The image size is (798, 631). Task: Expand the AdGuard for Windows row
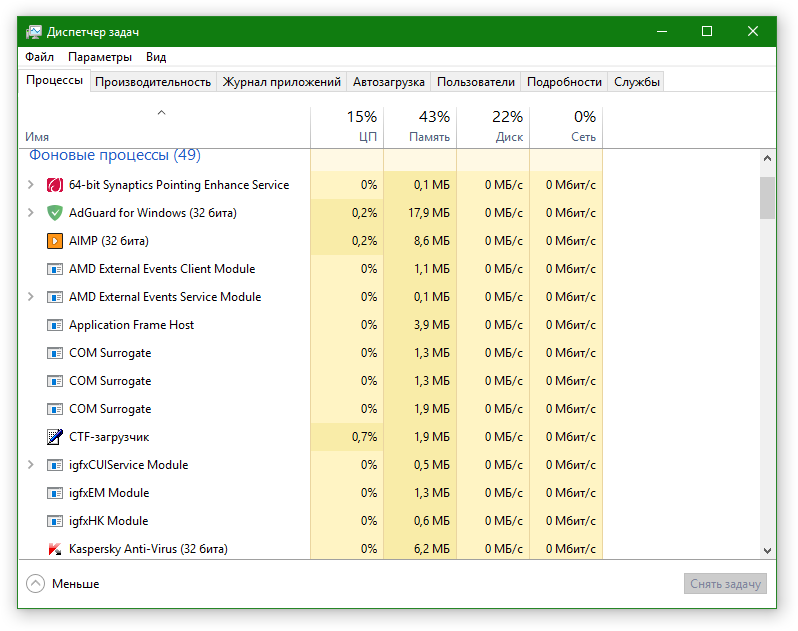(31, 213)
